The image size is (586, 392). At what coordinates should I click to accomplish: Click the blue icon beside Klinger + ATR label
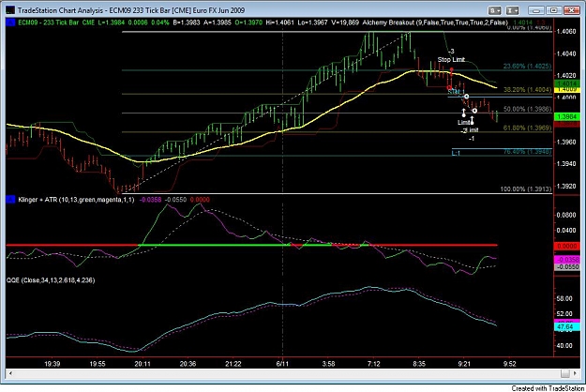10,200
